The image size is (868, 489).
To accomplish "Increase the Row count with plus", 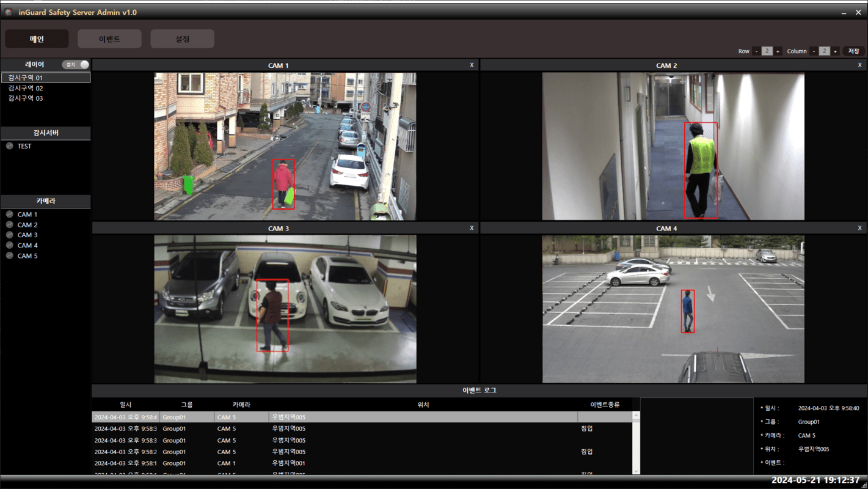I will 778,51.
